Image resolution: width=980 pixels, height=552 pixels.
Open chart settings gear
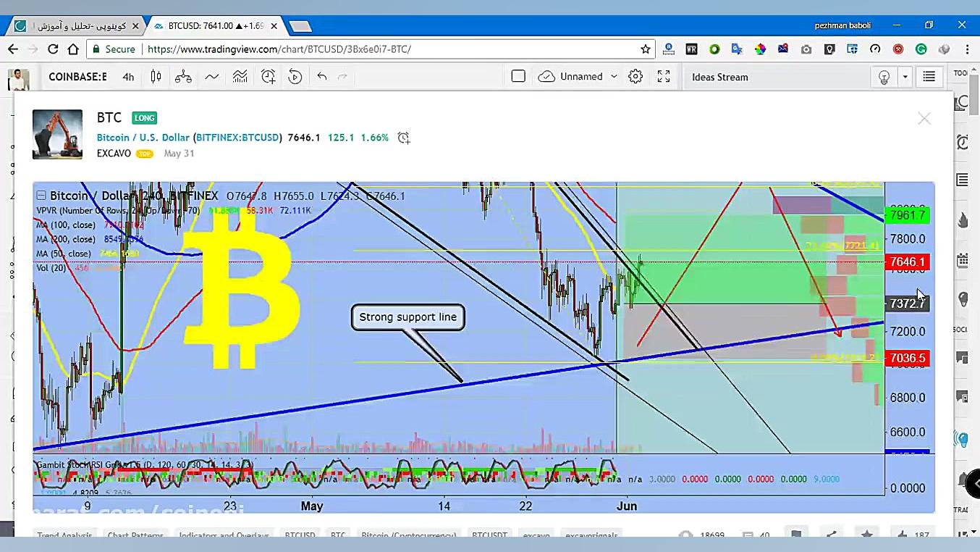pos(635,77)
